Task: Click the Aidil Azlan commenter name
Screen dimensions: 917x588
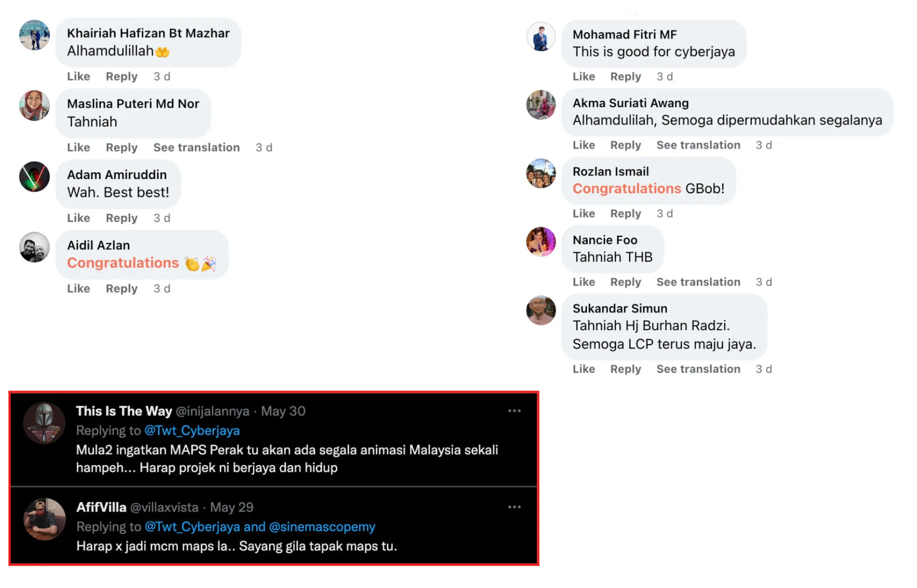Action: (x=98, y=245)
